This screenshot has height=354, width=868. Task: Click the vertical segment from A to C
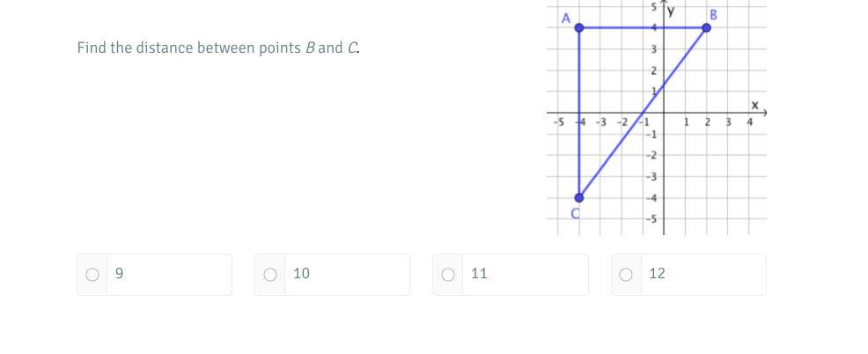(x=579, y=113)
